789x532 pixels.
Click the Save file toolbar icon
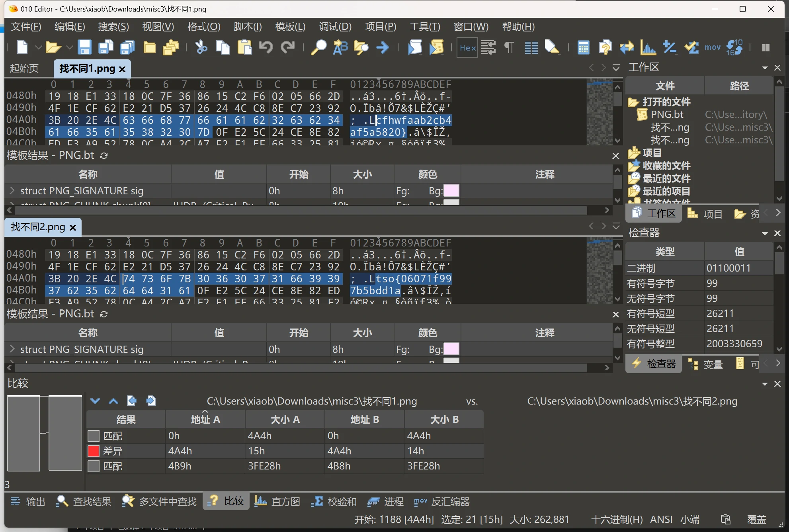tap(84, 47)
